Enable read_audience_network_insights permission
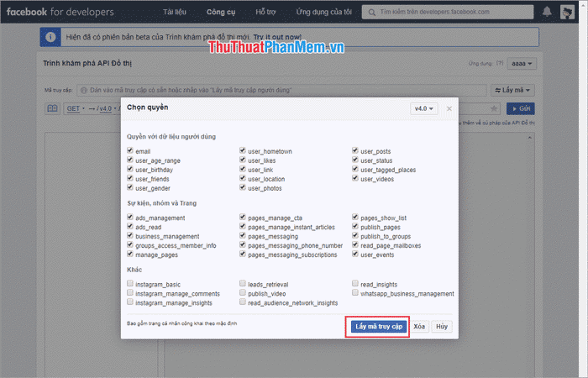This screenshot has width=588, height=378. tap(243, 302)
